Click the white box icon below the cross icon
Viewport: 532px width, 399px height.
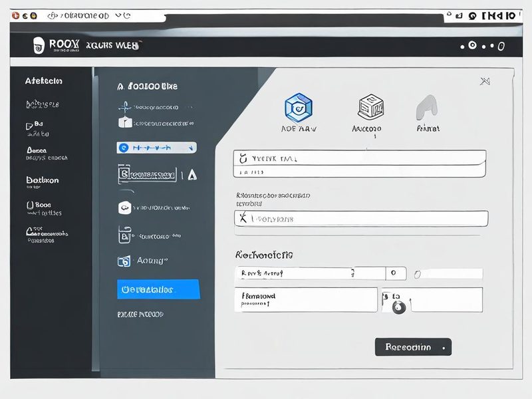[x=125, y=122]
